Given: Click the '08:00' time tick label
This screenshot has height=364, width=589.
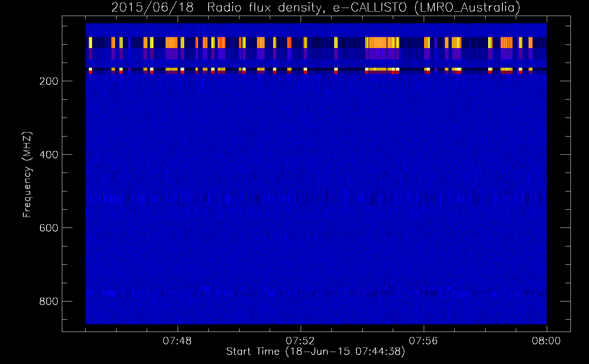Looking at the screenshot, I should 546,341.
